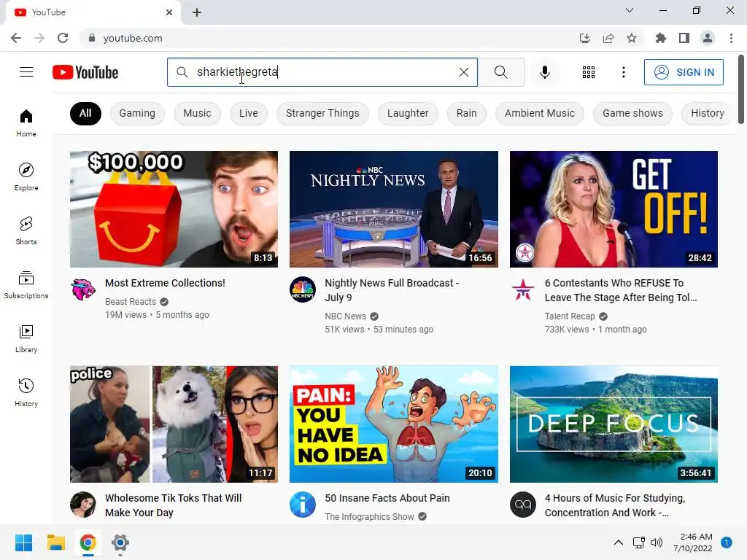Screen dimensions: 747x560
Task: Open the 6 Contestants Who REFUSE title
Action: (621, 290)
